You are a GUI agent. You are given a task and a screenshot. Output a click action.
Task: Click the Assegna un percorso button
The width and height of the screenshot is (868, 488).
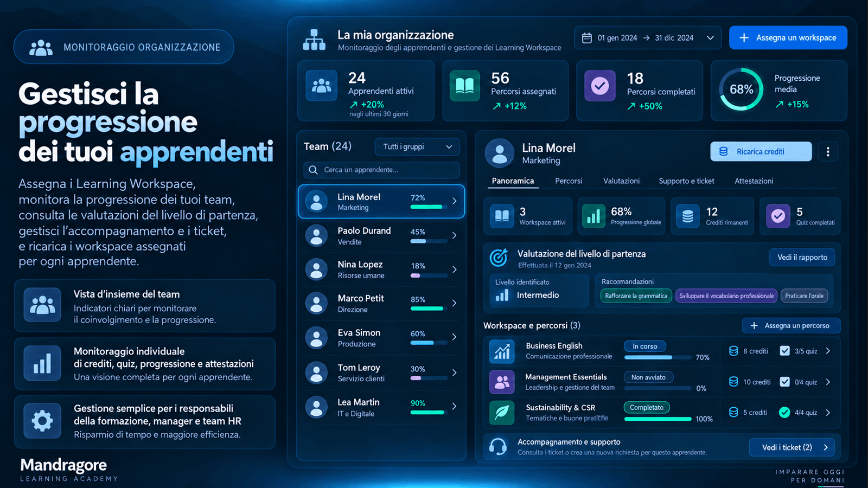pyautogui.click(x=791, y=326)
